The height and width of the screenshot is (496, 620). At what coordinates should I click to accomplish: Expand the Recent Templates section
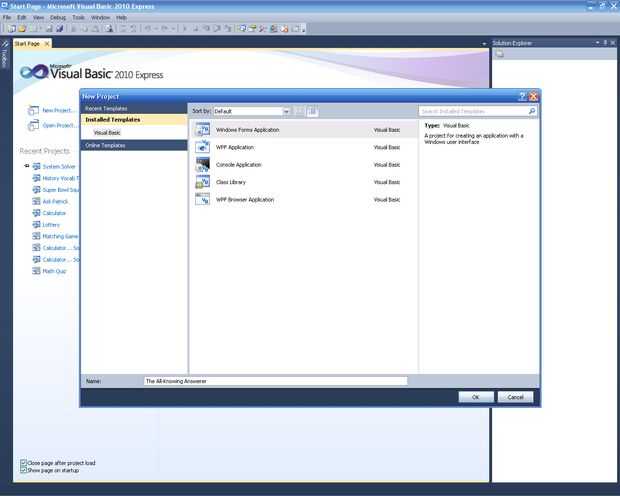[x=134, y=108]
